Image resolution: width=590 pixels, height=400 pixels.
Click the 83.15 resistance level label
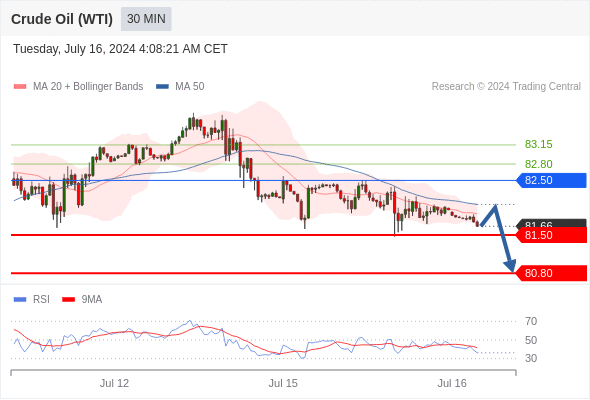[538, 144]
